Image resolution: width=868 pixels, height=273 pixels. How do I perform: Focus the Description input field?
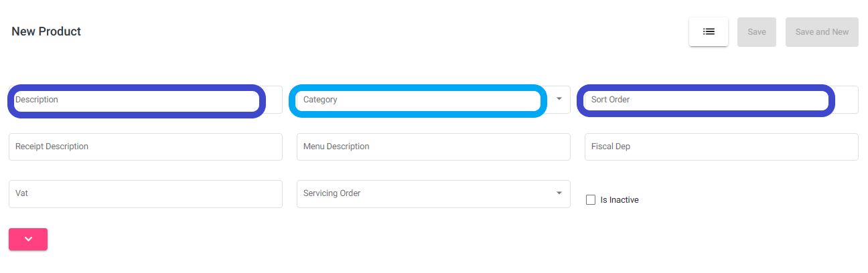tap(145, 100)
